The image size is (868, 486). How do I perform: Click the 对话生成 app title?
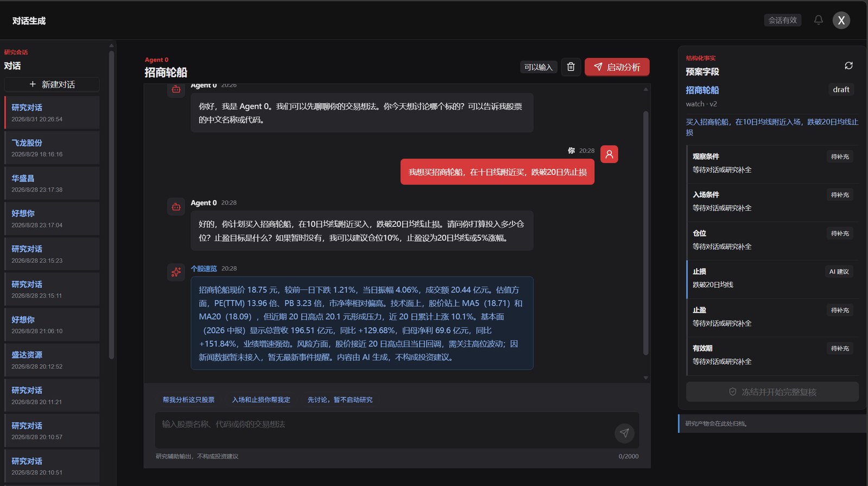29,21
